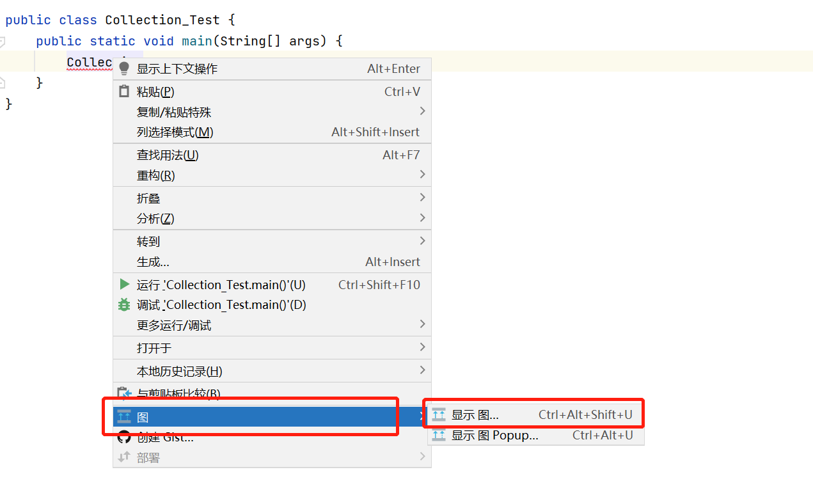Click the GitHub icon for create Gist
The width and height of the screenshot is (813, 504).
pos(124,437)
